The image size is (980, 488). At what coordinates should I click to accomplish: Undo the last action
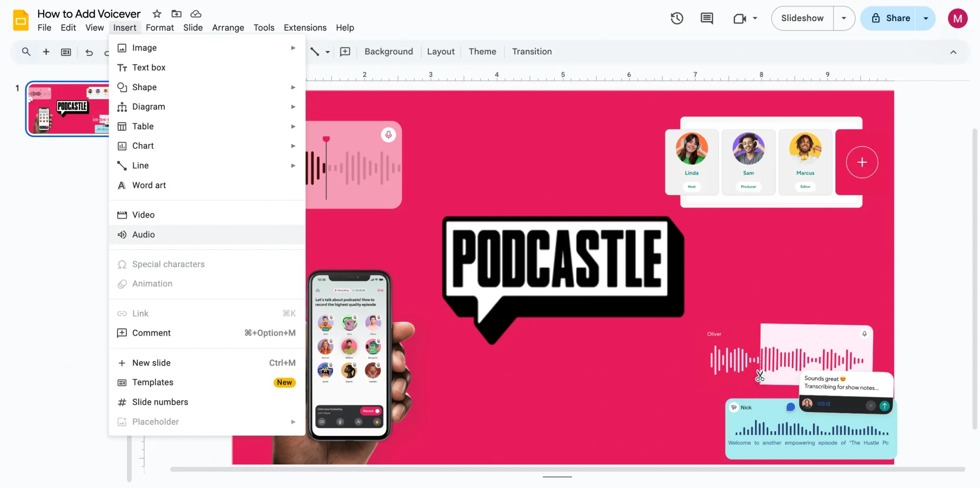click(89, 52)
